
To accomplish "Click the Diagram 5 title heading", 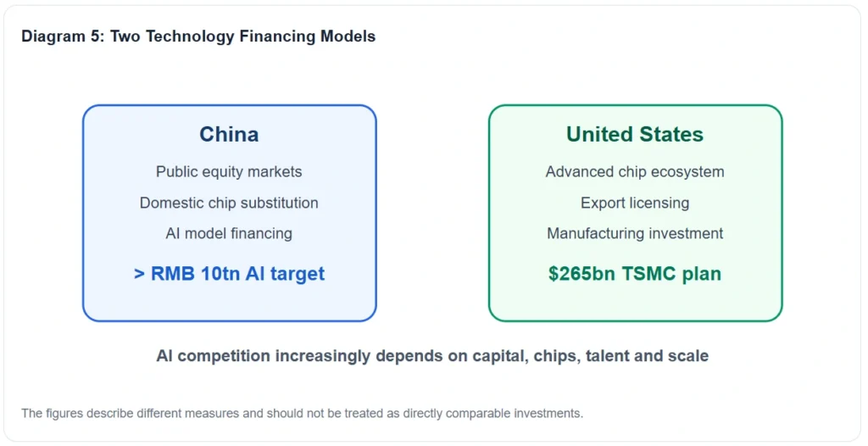I will (x=198, y=36).
